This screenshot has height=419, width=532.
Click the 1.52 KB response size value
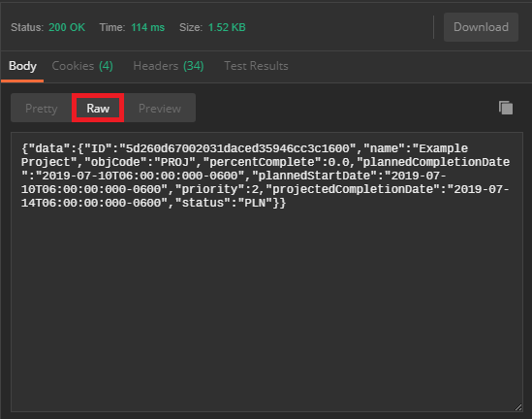[227, 27]
